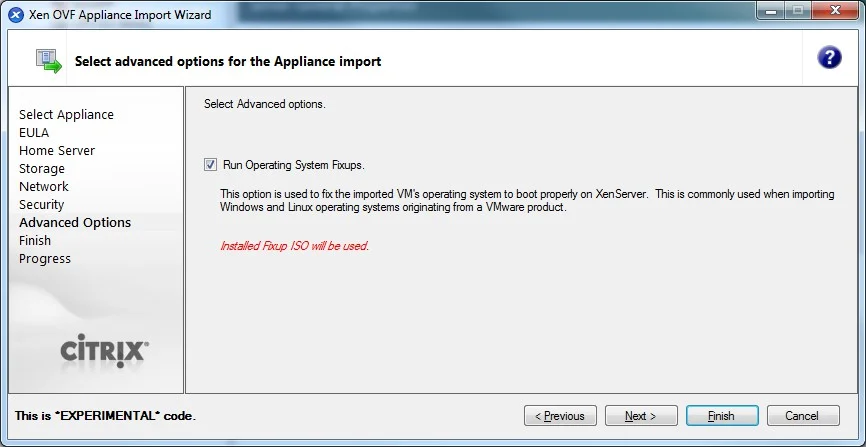This screenshot has width=866, height=447.
Task: Open the Security step
Action: pos(41,204)
